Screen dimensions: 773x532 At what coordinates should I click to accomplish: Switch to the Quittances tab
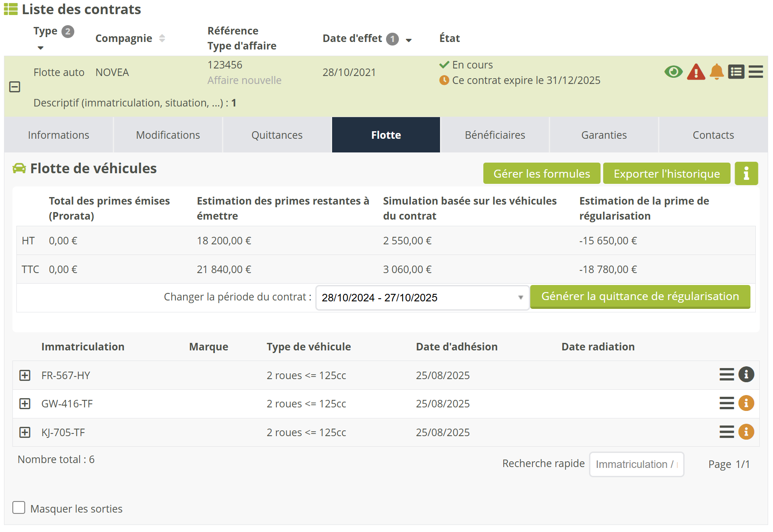coord(277,135)
